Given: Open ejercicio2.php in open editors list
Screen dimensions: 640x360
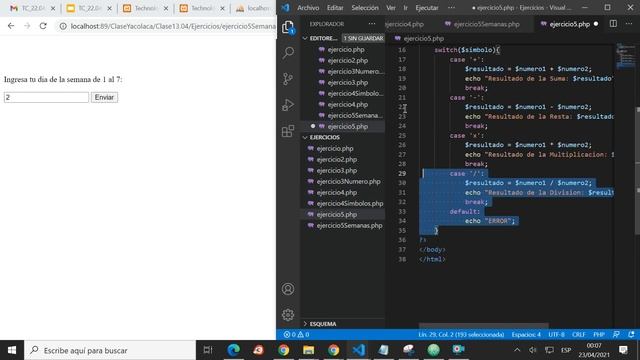Looking at the screenshot, I should click(x=347, y=60).
